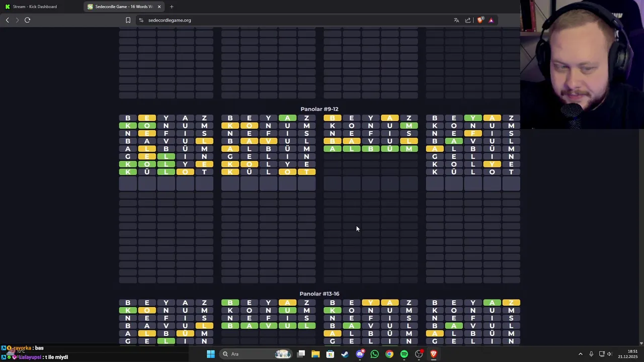Viewport: 644px width, 362px height.
Task: Click the microphone icon in system tray
Action: pos(591,354)
